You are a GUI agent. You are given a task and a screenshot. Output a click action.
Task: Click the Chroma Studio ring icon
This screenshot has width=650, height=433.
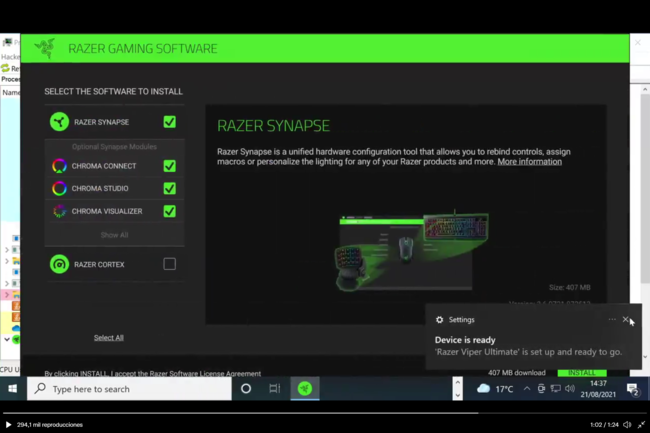coord(59,189)
